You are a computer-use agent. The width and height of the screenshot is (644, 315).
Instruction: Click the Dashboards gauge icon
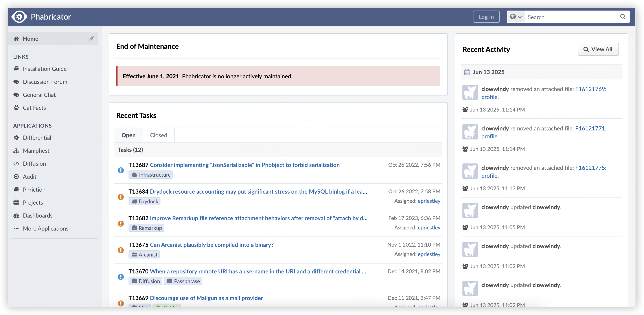(x=16, y=216)
